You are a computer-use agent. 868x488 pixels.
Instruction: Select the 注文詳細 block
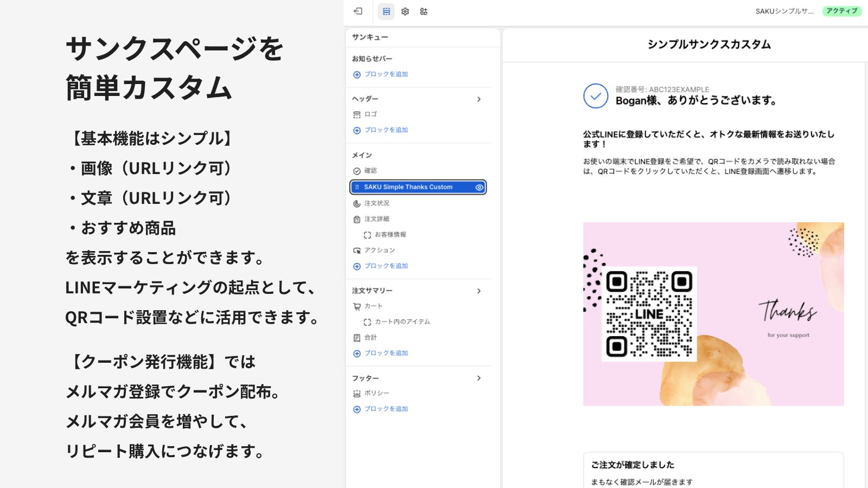pos(376,219)
